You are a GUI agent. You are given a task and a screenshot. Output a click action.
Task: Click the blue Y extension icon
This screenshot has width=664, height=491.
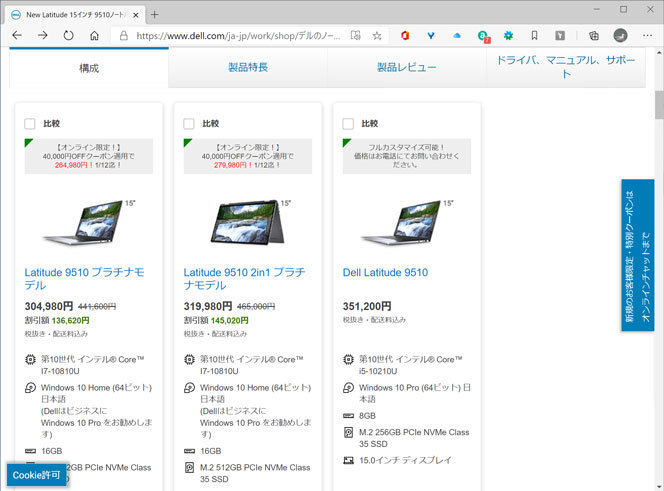coord(431,36)
